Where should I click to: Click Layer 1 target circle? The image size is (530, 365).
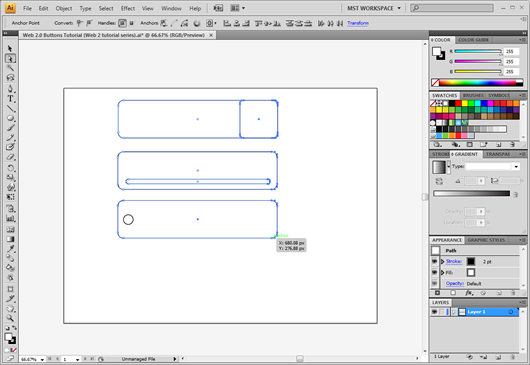click(x=511, y=312)
